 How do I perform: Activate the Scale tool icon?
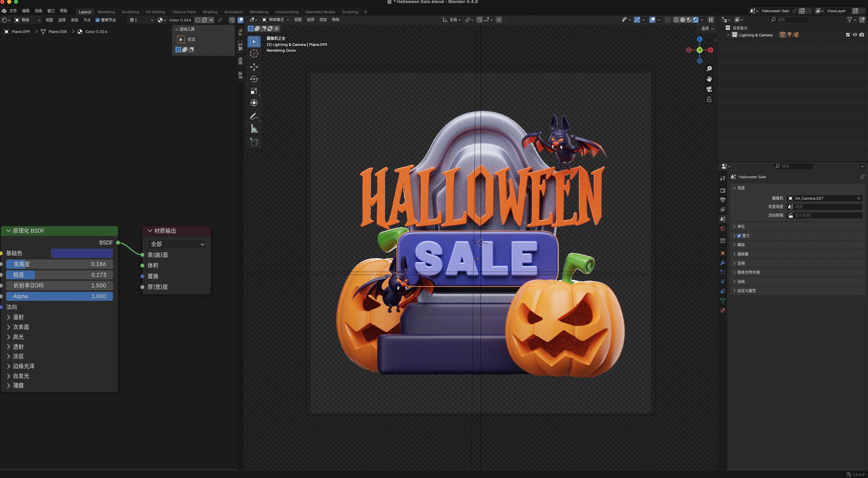(x=254, y=91)
